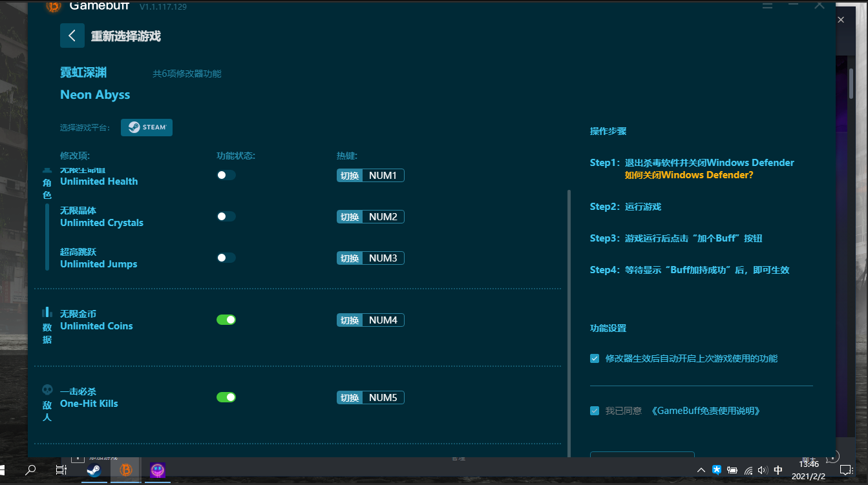
Task: Click the Windows Start button
Action: [x=3, y=470]
